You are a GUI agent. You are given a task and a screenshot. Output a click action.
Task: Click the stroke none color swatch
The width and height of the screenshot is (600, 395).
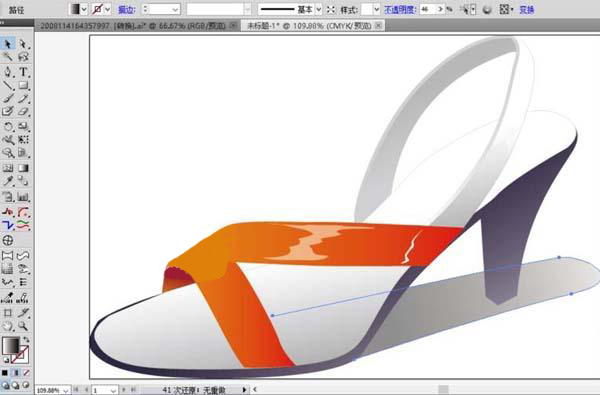click(97, 9)
